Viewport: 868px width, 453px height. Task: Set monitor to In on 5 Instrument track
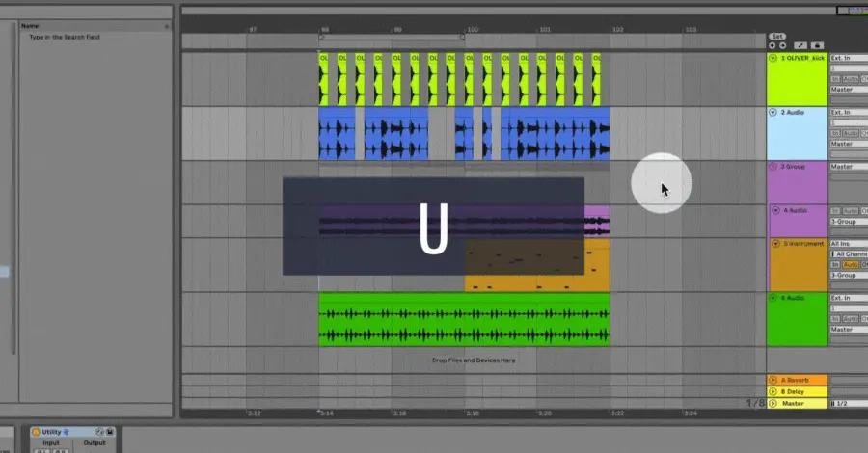[835, 264]
